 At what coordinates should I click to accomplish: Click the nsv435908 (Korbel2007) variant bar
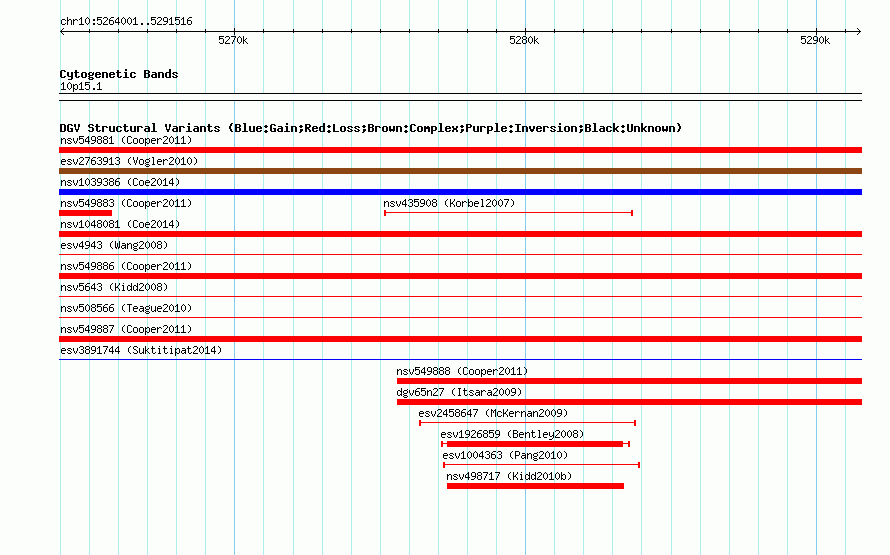[508, 213]
